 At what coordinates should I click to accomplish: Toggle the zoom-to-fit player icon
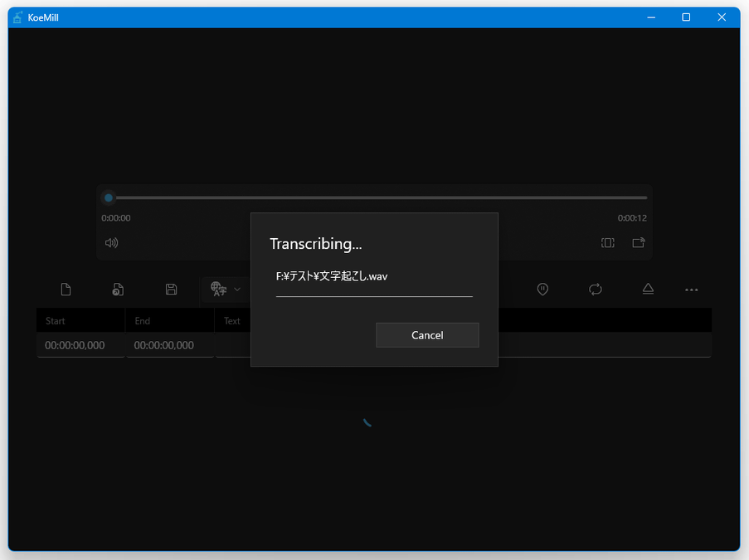coord(608,243)
